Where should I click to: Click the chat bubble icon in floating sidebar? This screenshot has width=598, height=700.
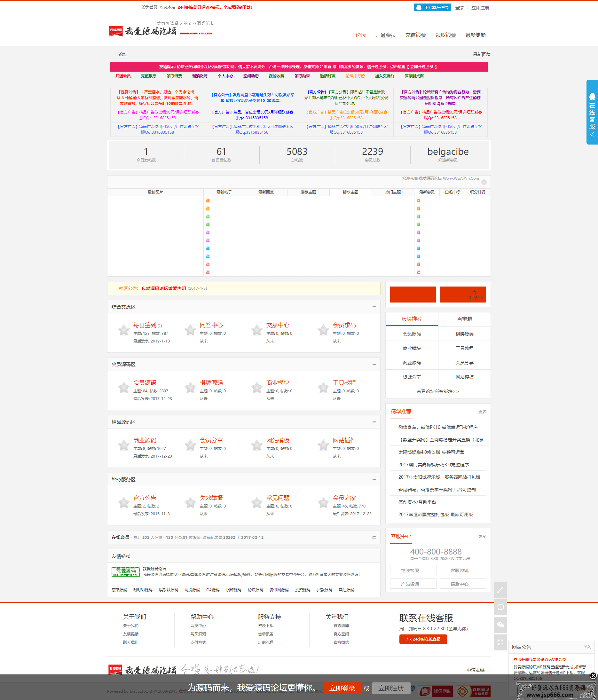coord(500,607)
